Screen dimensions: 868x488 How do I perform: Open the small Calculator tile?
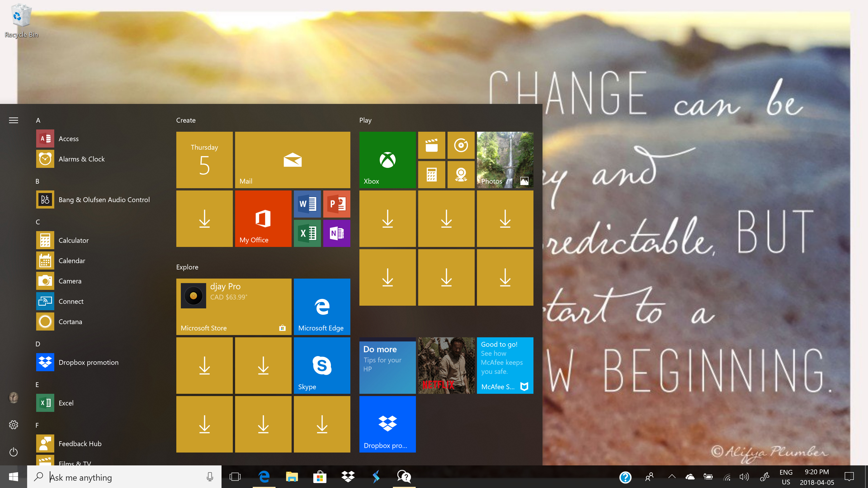coord(432,174)
